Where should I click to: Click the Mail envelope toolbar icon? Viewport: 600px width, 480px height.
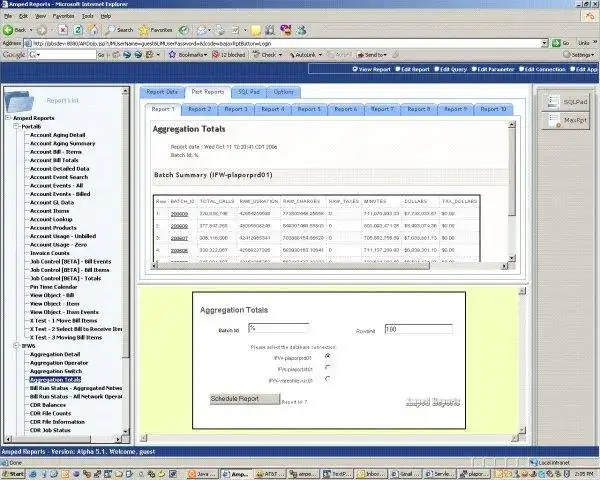pyautogui.click(x=202, y=30)
